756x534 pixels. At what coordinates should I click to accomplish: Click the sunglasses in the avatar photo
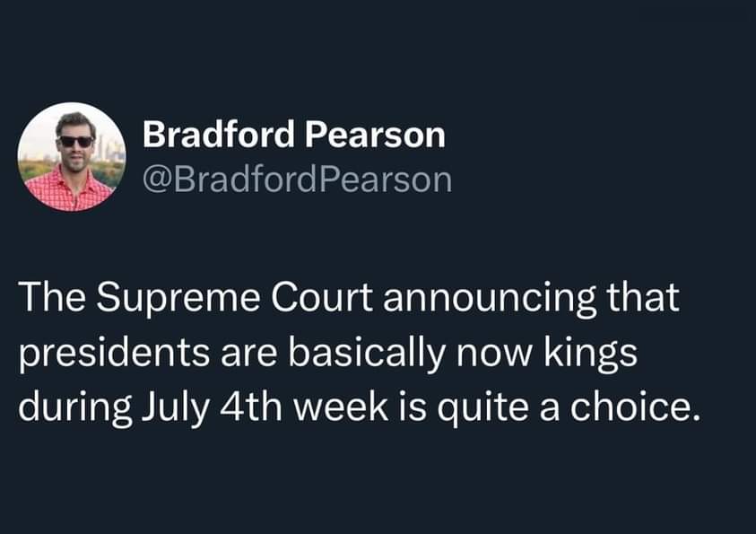[x=75, y=142]
